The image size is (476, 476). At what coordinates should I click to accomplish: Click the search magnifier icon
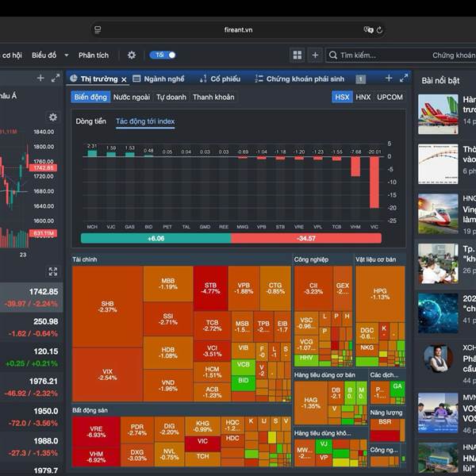pos(333,55)
